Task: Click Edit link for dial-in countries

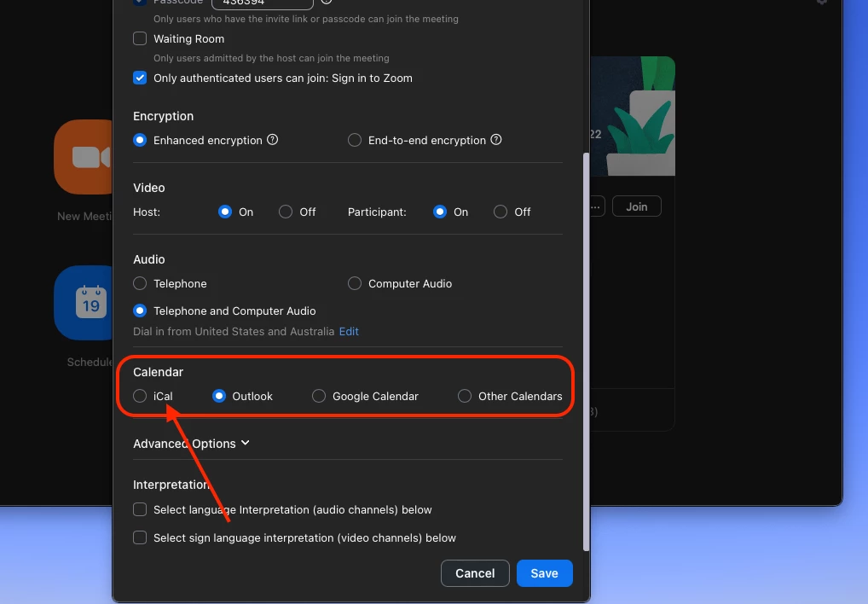Action: [349, 331]
